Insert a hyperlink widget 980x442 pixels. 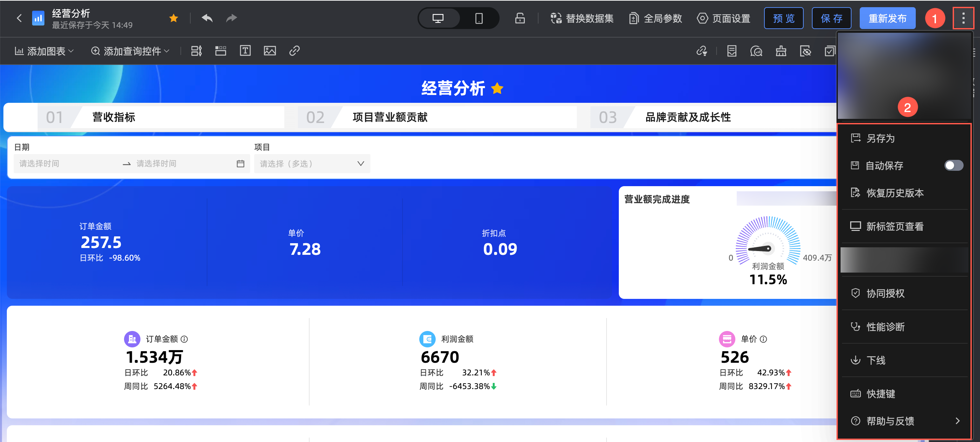pyautogui.click(x=295, y=51)
